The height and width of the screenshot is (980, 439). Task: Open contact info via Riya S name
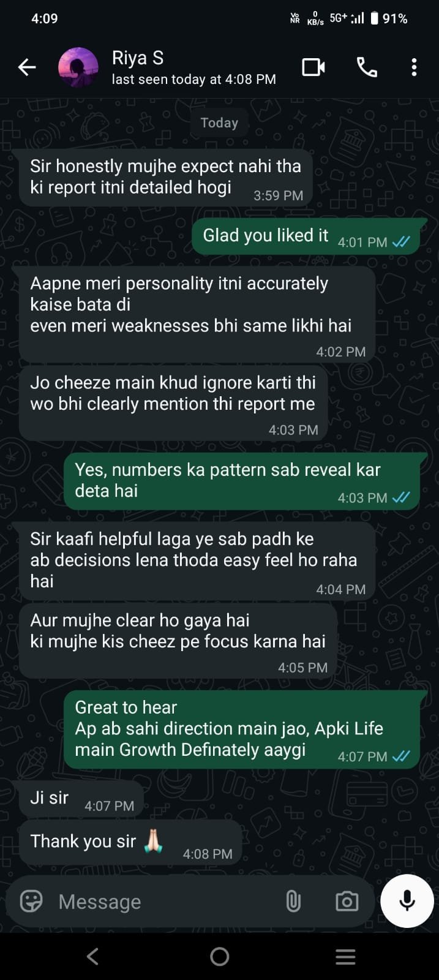coord(138,58)
